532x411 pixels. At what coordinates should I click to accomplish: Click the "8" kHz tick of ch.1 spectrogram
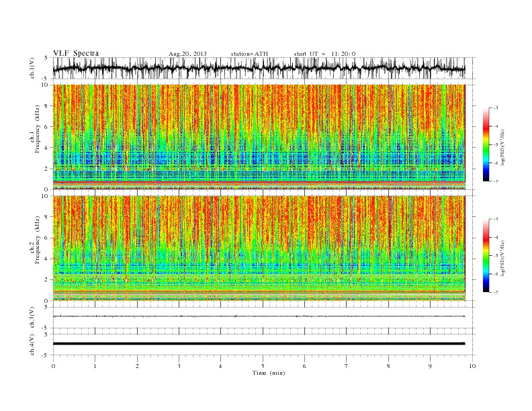(47, 106)
